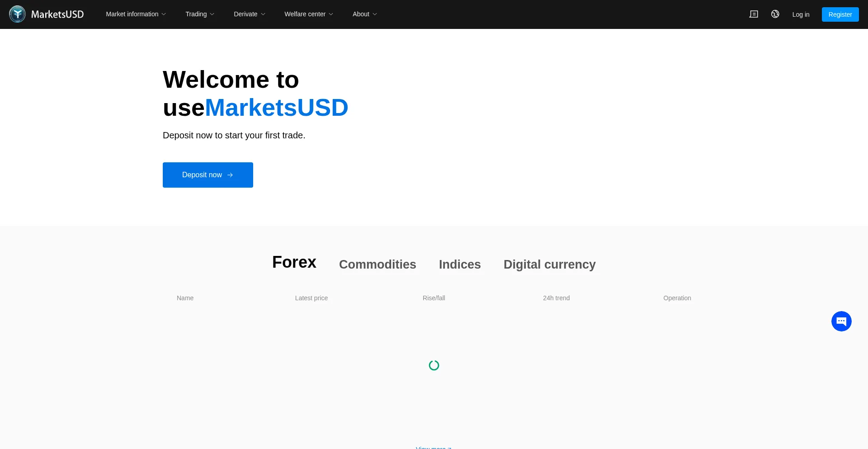Expand the Derivate menu

(249, 14)
